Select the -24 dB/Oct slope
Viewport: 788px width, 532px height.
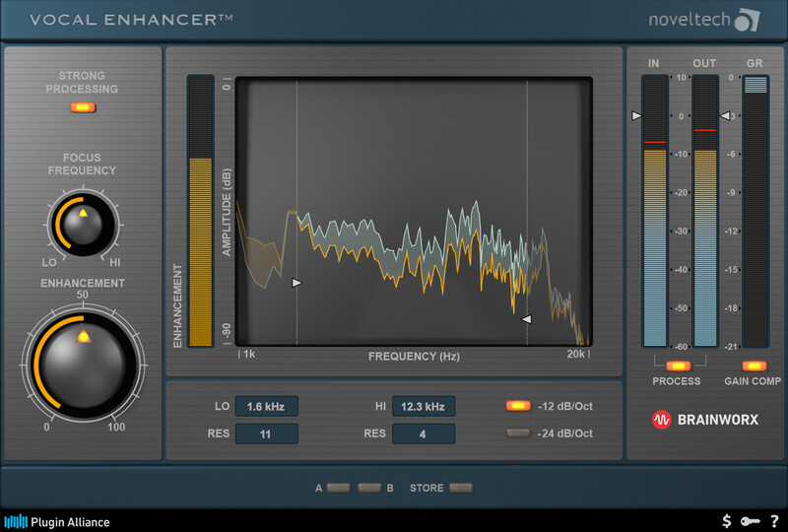click(518, 433)
